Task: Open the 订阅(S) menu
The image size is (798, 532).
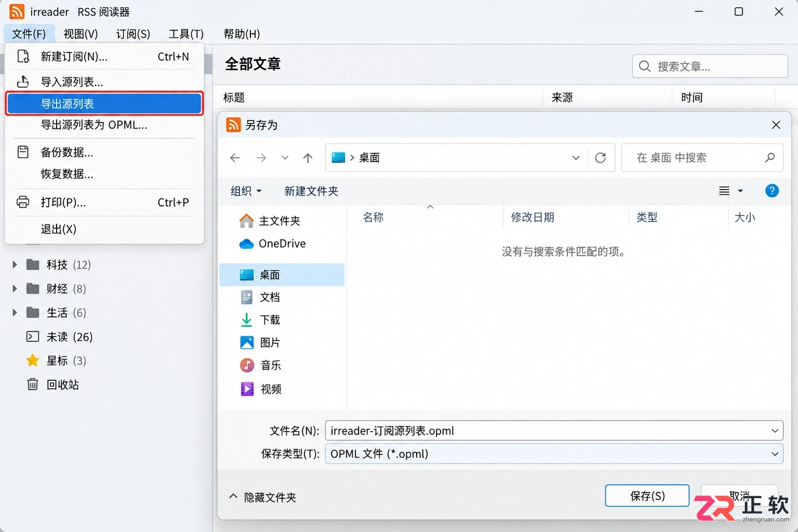Action: [x=133, y=34]
